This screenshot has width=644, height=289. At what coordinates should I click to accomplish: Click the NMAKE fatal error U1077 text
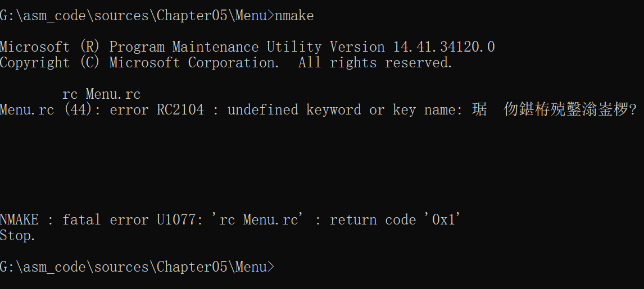102,219
